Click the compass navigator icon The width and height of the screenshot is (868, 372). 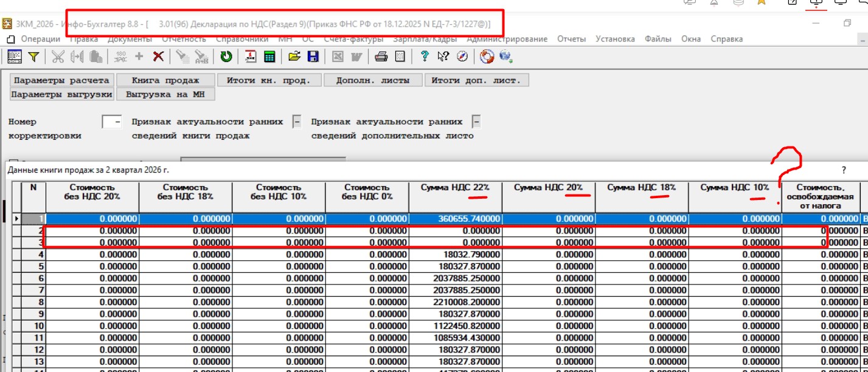462,57
